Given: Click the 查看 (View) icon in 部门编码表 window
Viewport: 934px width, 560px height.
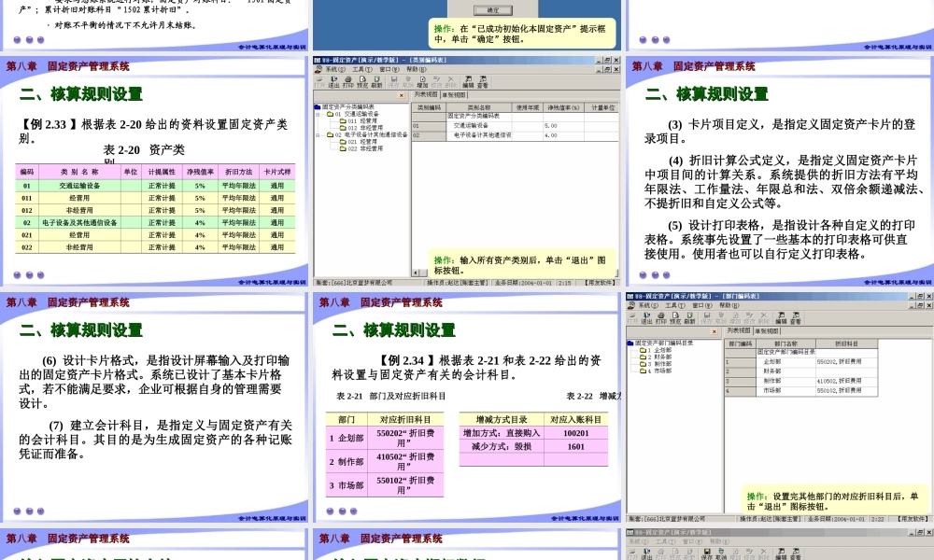Looking at the screenshot, I should pyautogui.click(x=796, y=318).
